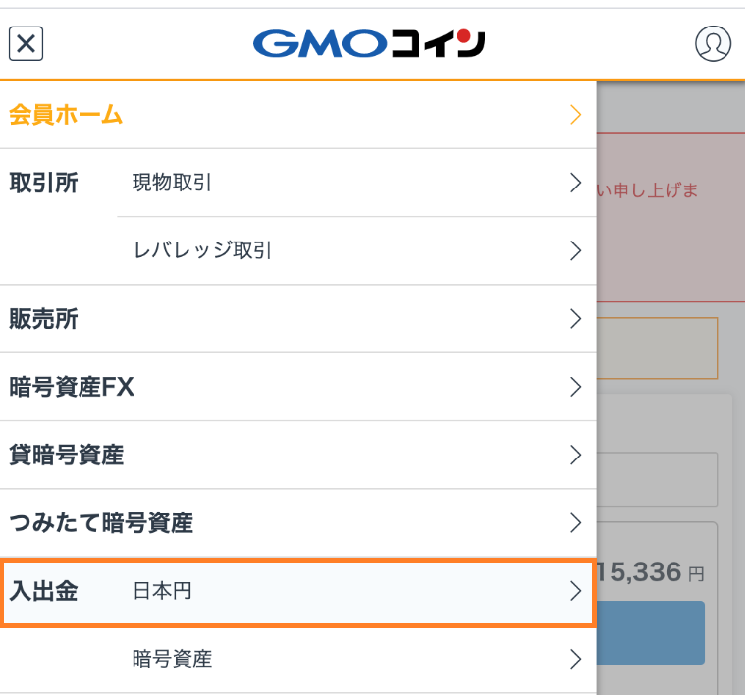
Task: Open the 販売所 menu item
Action: [x=43, y=319]
